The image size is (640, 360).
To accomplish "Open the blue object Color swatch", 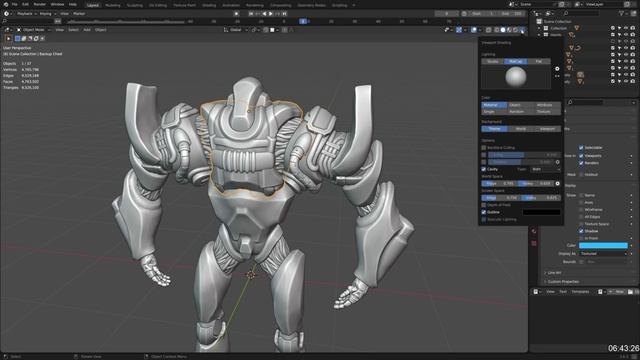I will coord(603,245).
